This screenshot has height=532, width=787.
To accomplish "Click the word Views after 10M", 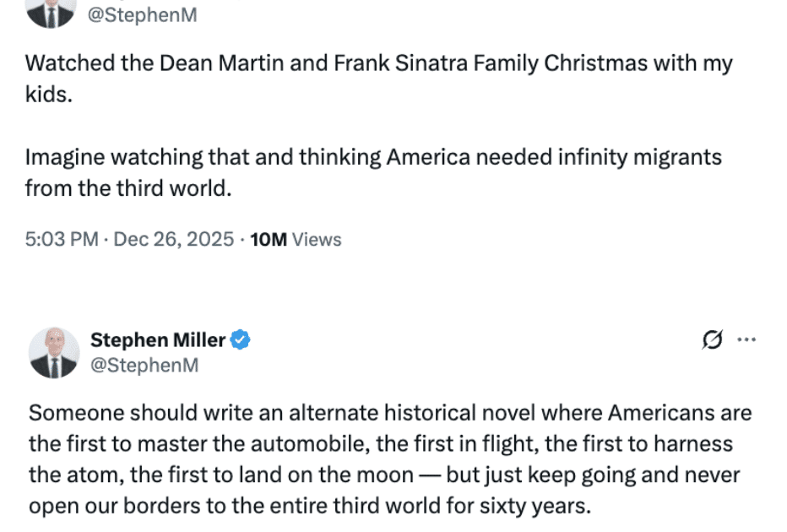I will coord(317,240).
